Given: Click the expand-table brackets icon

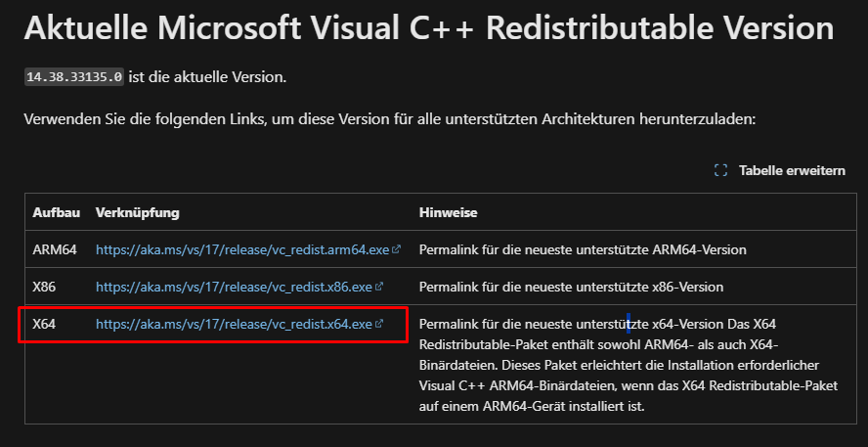Looking at the screenshot, I should [720, 170].
